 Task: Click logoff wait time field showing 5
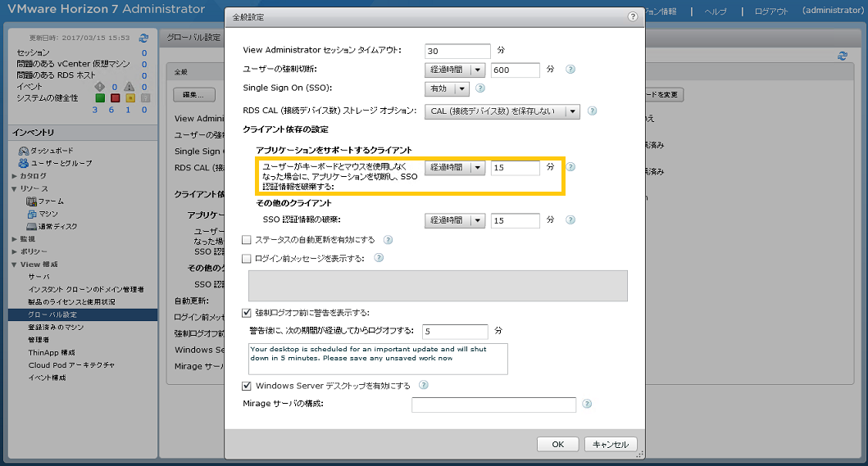454,332
